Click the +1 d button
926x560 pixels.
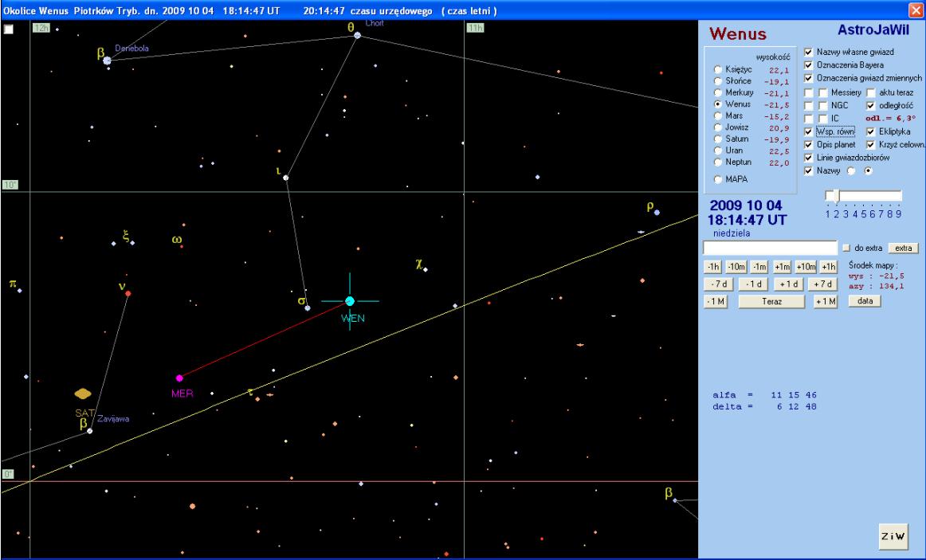[x=788, y=284]
